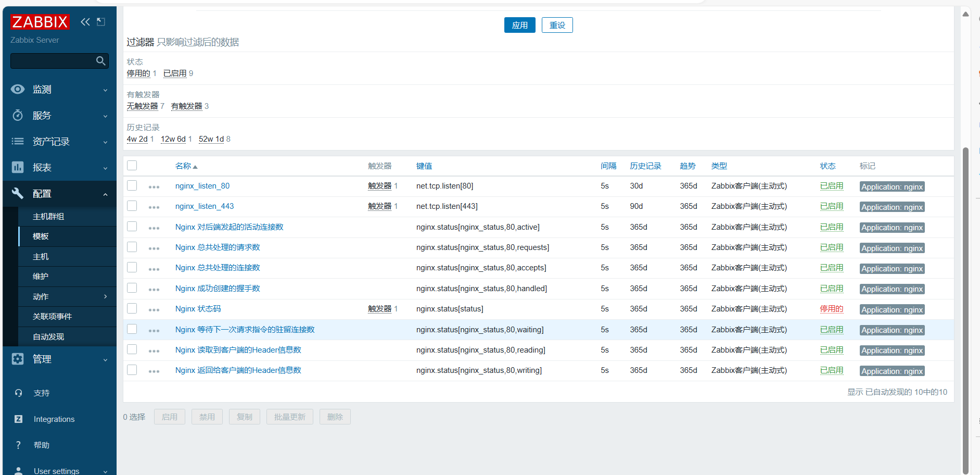Check the box for nginx_listen_443
This screenshot has width=980, height=475.
(x=132, y=206)
